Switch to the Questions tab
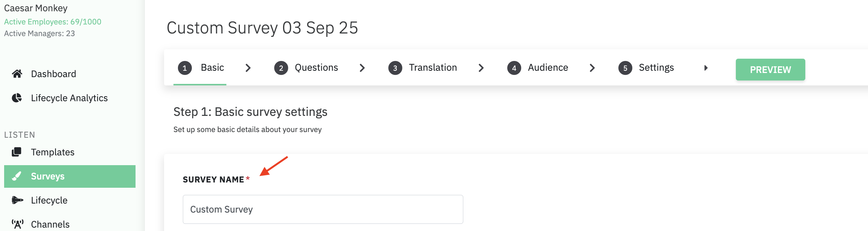The width and height of the screenshot is (868, 231). pos(316,68)
